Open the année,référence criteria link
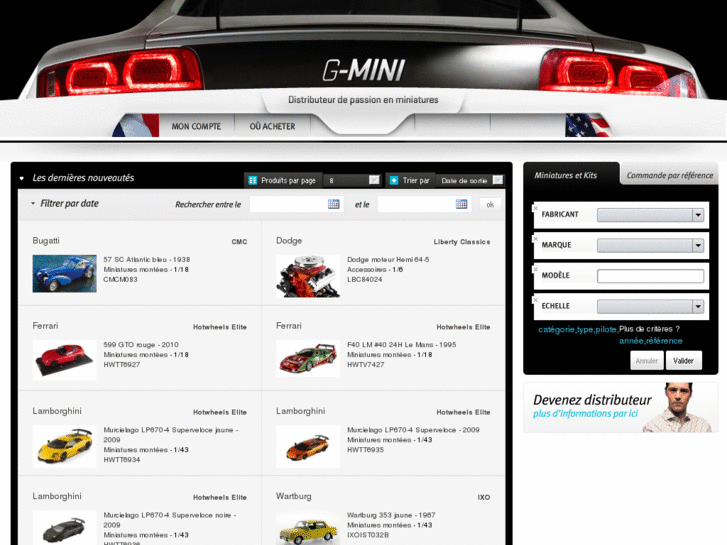 click(x=650, y=341)
